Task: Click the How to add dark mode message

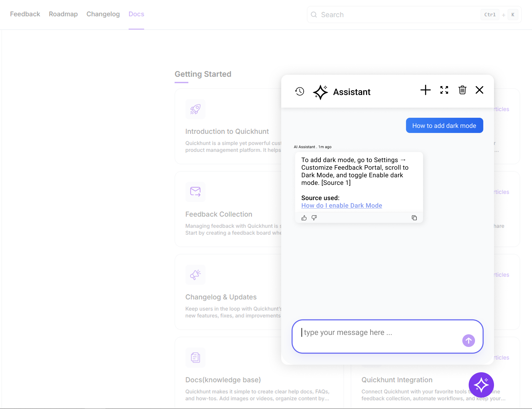Action: [445, 125]
